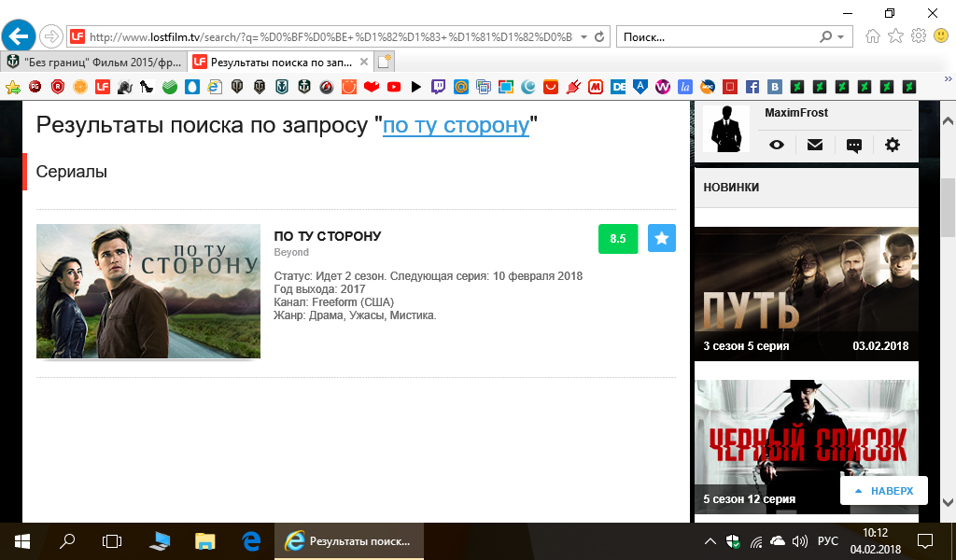
Task: Click the browser Back arrow button
Action: point(19,36)
